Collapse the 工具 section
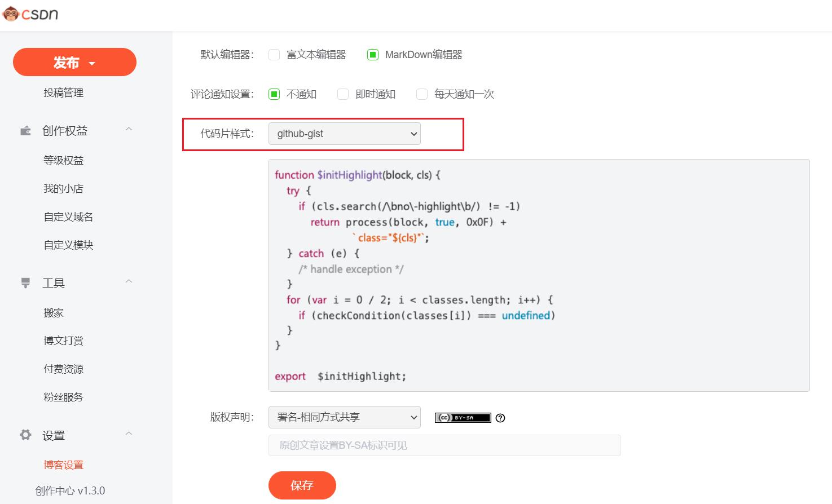This screenshot has width=832, height=504. (129, 281)
